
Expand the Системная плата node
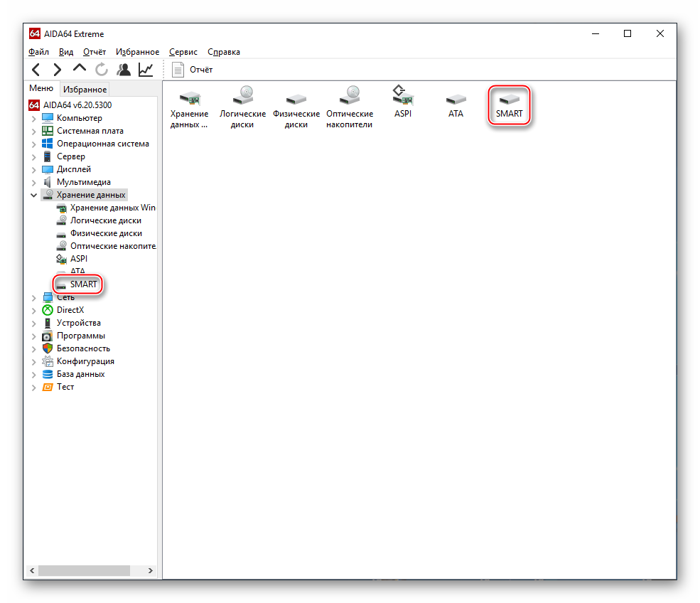(34, 131)
